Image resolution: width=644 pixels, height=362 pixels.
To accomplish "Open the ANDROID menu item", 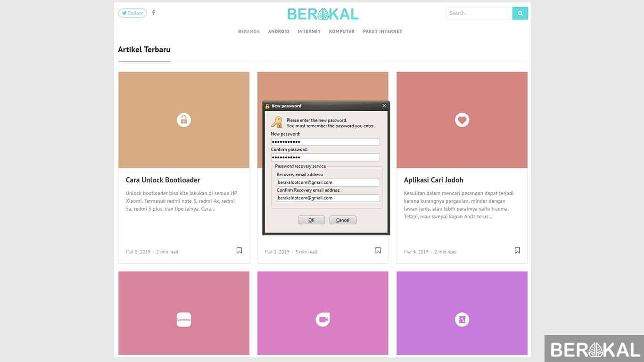I will click(x=279, y=32).
